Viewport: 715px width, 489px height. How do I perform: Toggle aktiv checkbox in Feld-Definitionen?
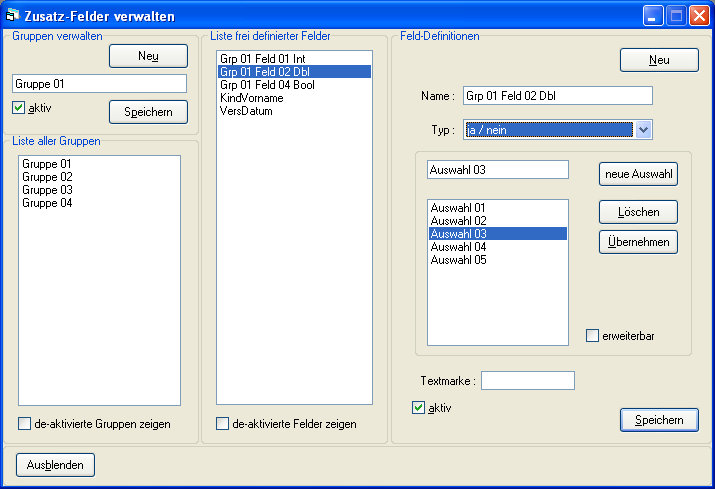pos(419,407)
